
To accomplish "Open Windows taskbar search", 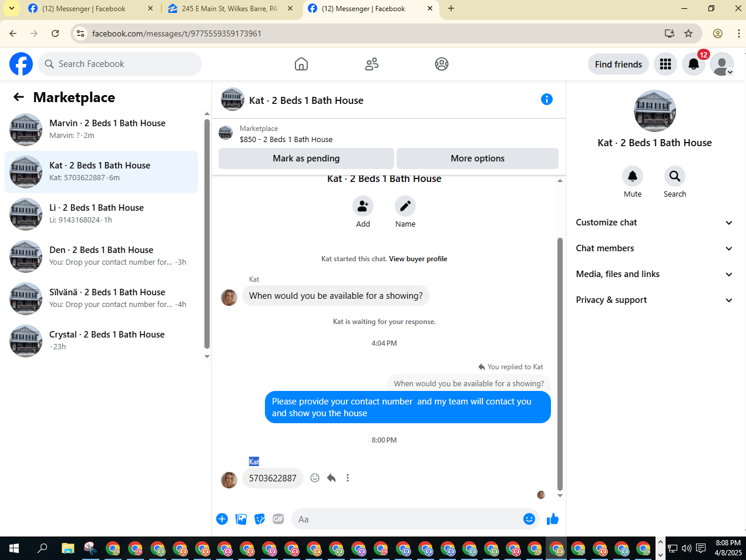I will [x=42, y=548].
